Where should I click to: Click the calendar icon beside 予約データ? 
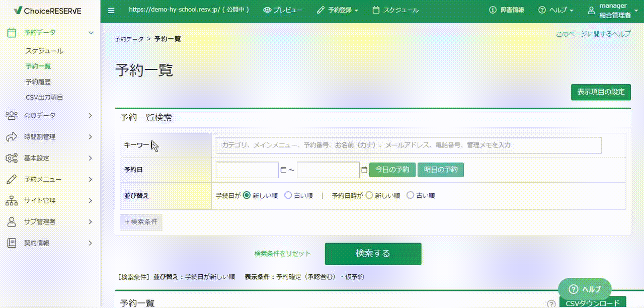pyautogui.click(x=11, y=33)
